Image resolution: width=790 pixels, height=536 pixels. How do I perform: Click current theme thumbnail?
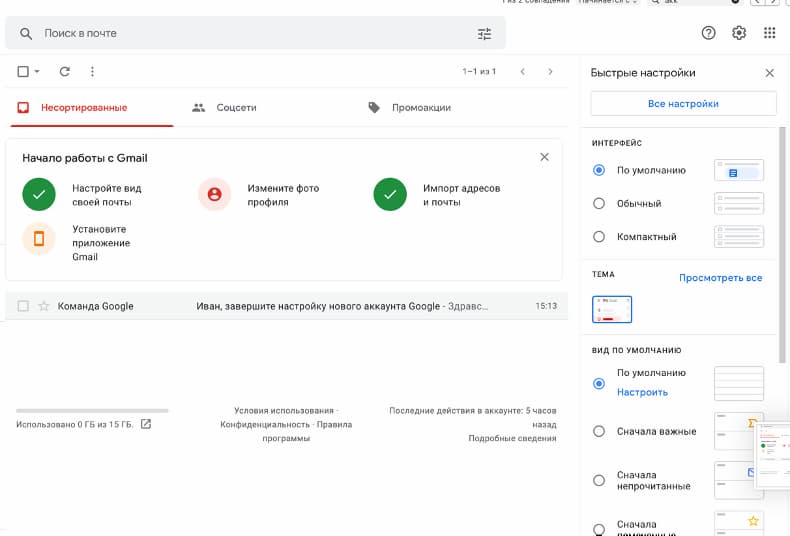612,309
